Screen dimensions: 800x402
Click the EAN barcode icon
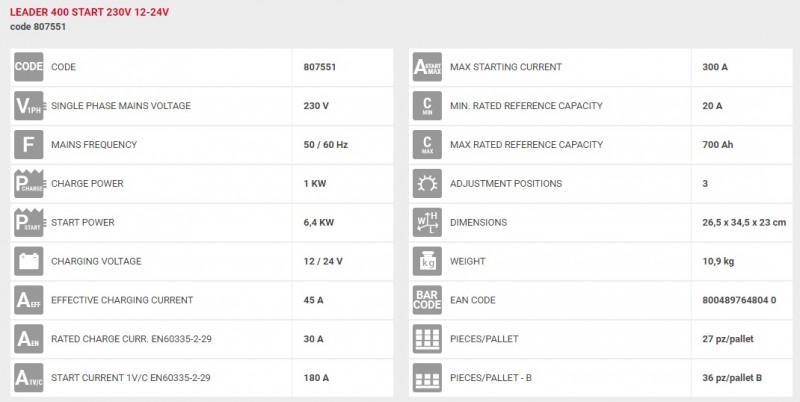(x=427, y=300)
